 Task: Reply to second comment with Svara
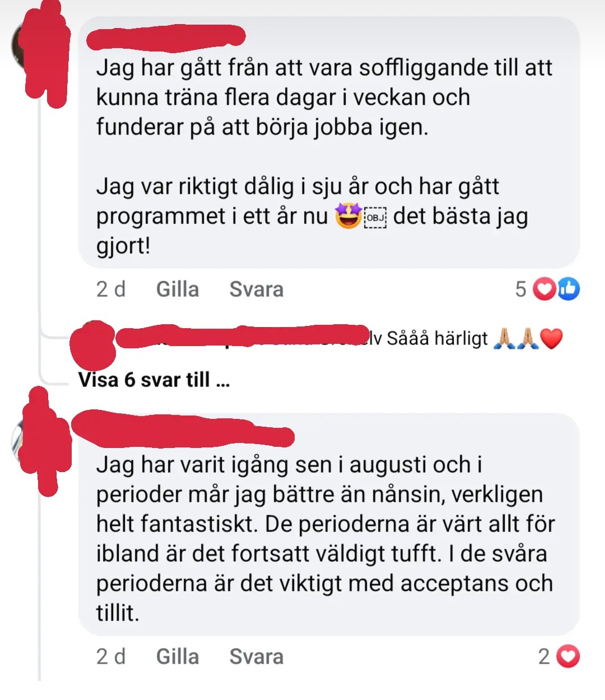coord(257,657)
